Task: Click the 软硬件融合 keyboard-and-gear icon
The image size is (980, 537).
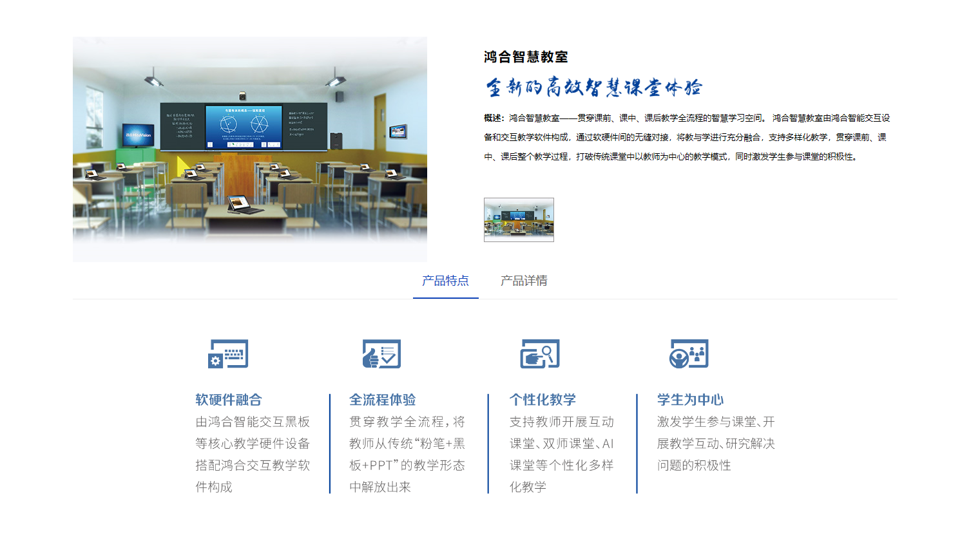Action: (x=228, y=353)
